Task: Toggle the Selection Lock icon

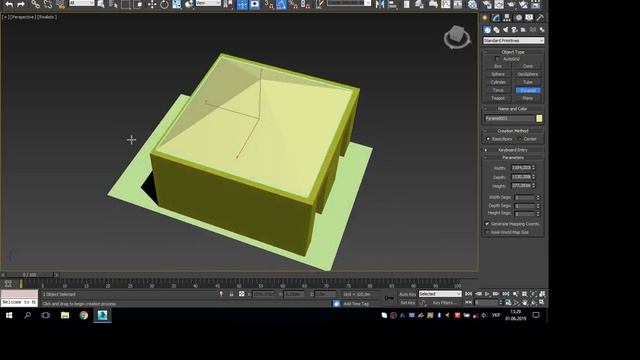Action: click(231, 294)
